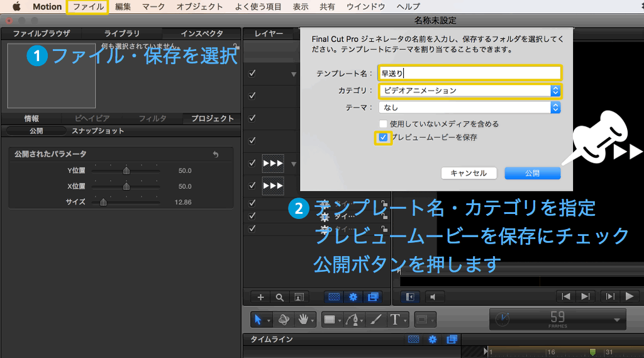644x358 pixels.
Task: Open Text tool dropdown arrow
Action: (405, 321)
